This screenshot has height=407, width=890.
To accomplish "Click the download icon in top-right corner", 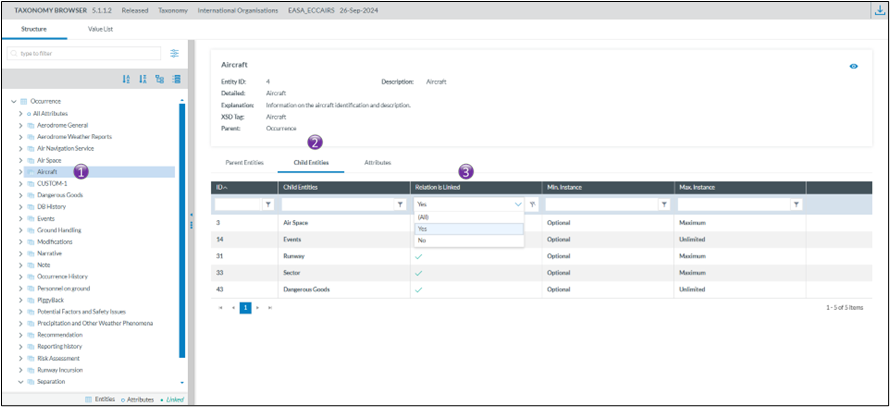I will pos(878,10).
